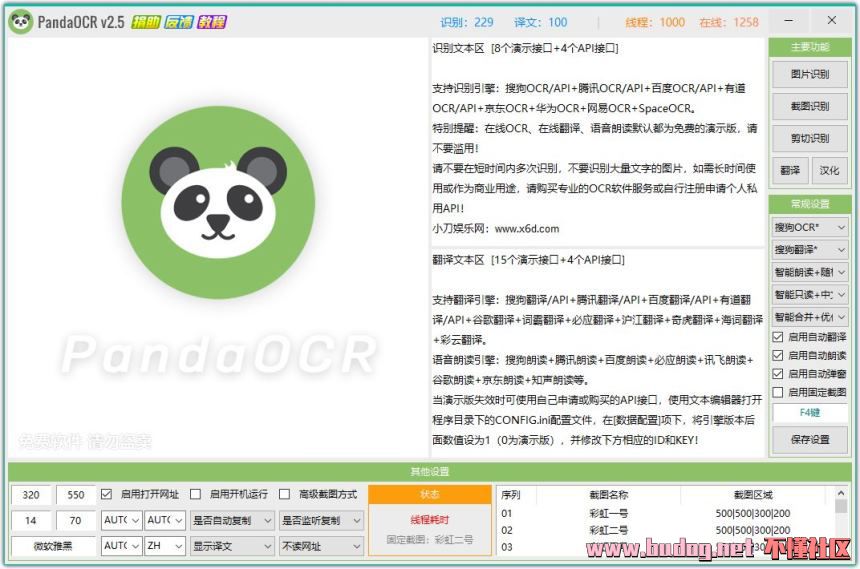Click the 在线: 1258 counter
Viewport: 860px width, 569px height.
pyautogui.click(x=729, y=22)
